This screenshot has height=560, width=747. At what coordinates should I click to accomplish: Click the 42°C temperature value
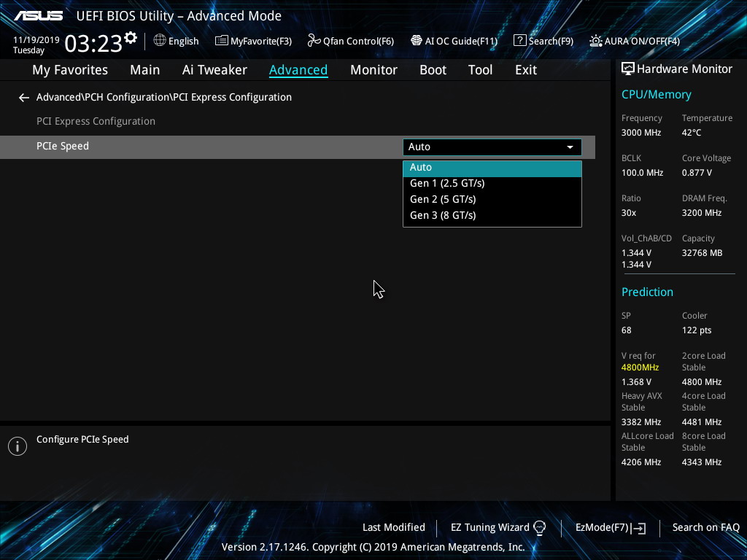pyautogui.click(x=692, y=133)
